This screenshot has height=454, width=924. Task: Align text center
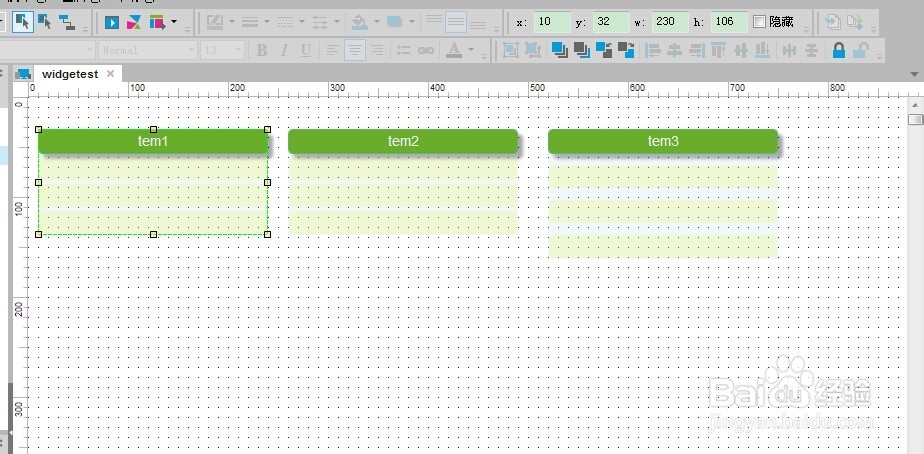(355, 51)
